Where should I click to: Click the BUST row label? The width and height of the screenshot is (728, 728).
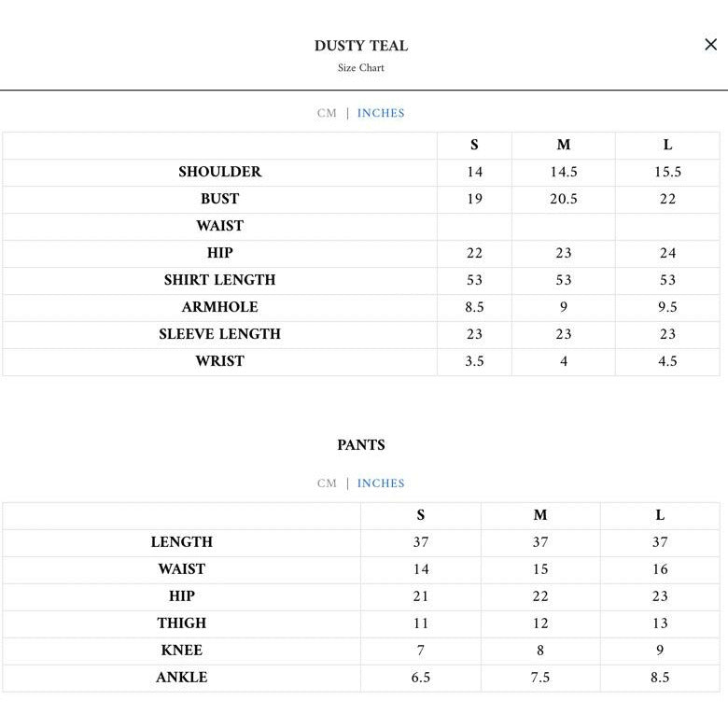[x=220, y=199]
